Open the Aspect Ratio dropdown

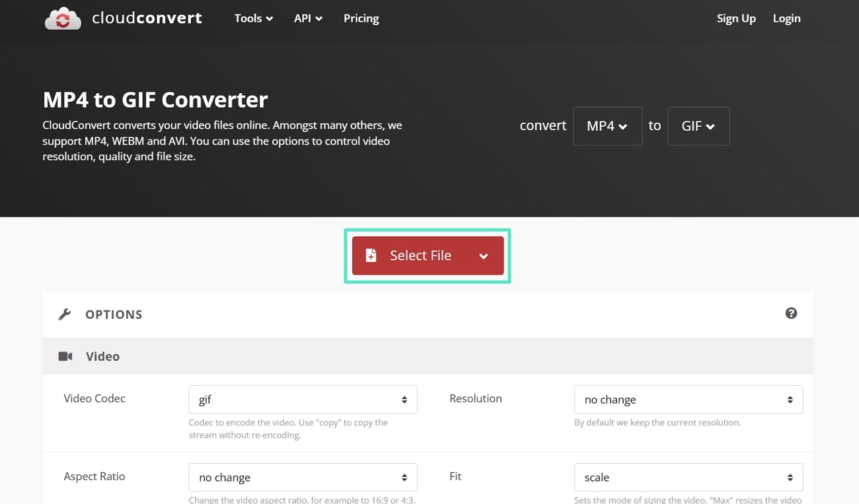[303, 478]
